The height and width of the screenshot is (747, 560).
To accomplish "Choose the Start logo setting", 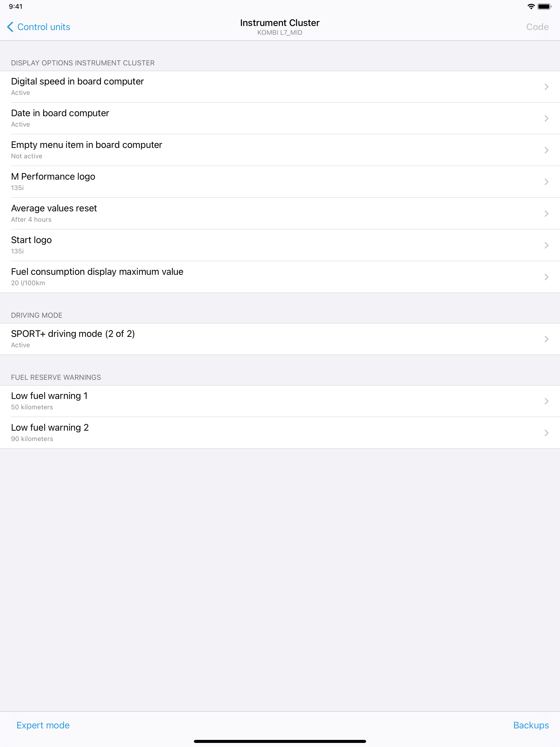I will 31,245.
